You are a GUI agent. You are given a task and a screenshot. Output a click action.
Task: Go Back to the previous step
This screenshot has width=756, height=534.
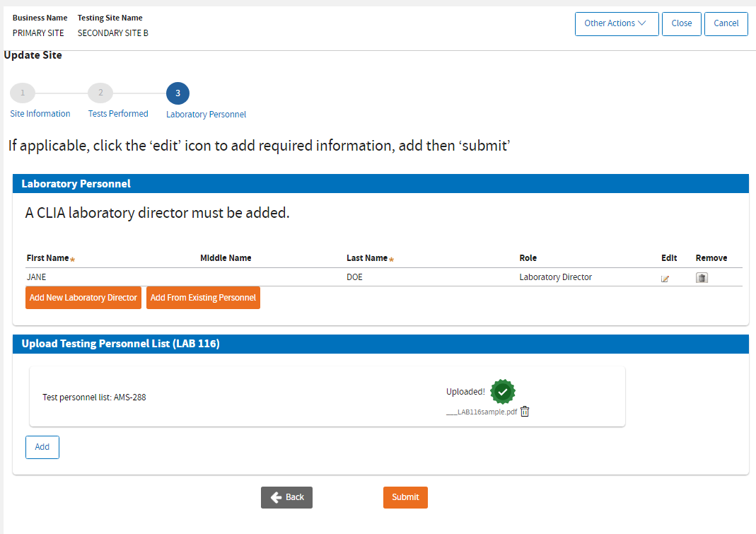[x=286, y=497]
